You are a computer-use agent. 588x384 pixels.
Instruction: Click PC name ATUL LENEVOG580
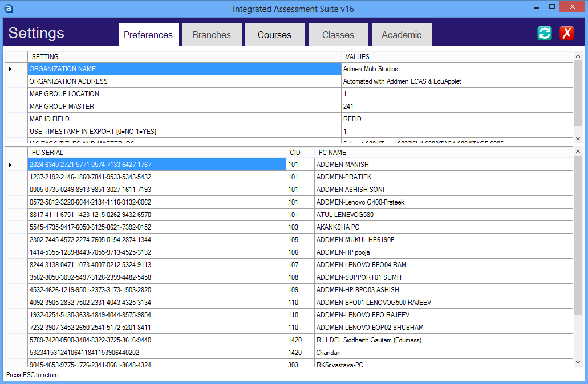pyautogui.click(x=444, y=215)
